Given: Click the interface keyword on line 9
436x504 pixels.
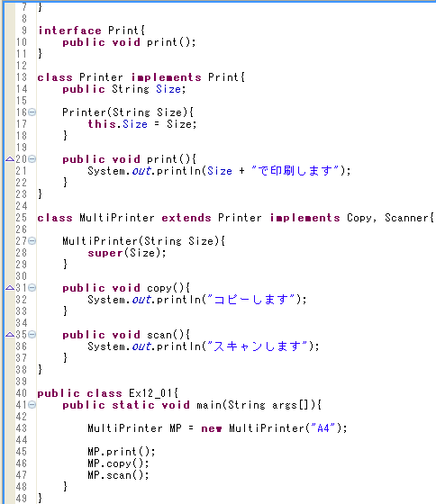Looking at the screenshot, I should coord(69,31).
